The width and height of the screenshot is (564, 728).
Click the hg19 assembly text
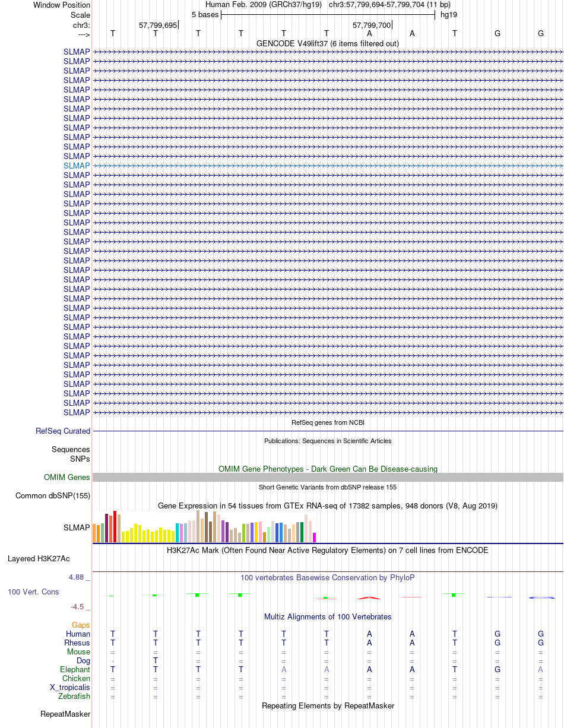[x=448, y=14]
